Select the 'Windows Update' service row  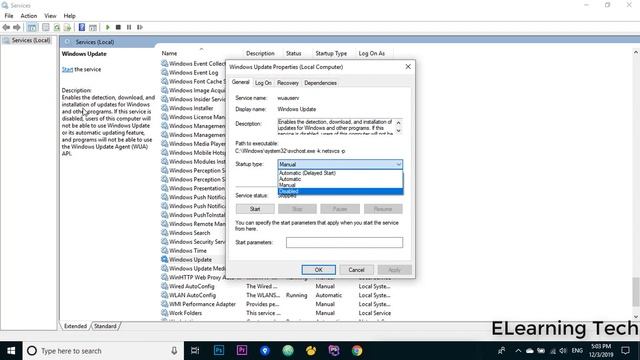[x=191, y=260]
